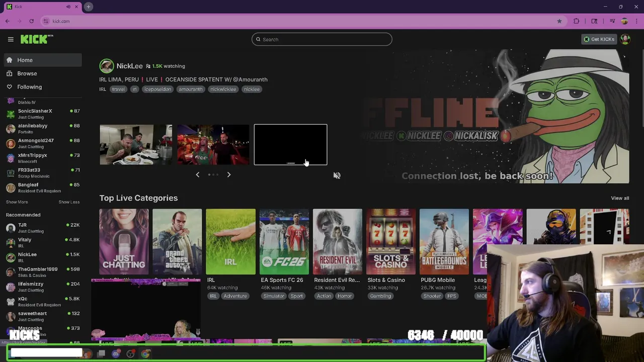Open alanilebabyy channel in sidebar
The height and width of the screenshot is (362, 644).
[x=43, y=129]
